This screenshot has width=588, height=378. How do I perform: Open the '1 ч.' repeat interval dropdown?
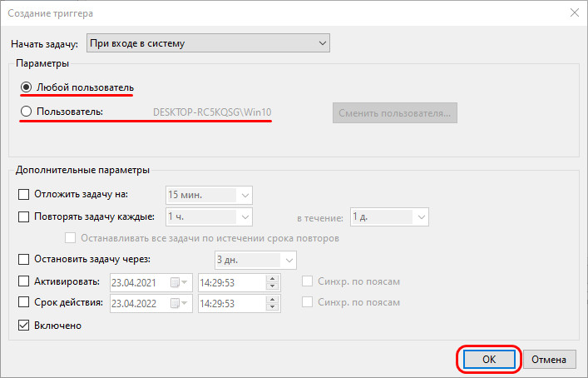click(209, 217)
